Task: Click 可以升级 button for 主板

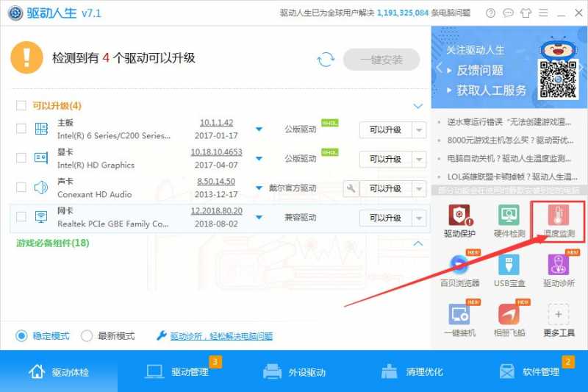Action: 385,129
